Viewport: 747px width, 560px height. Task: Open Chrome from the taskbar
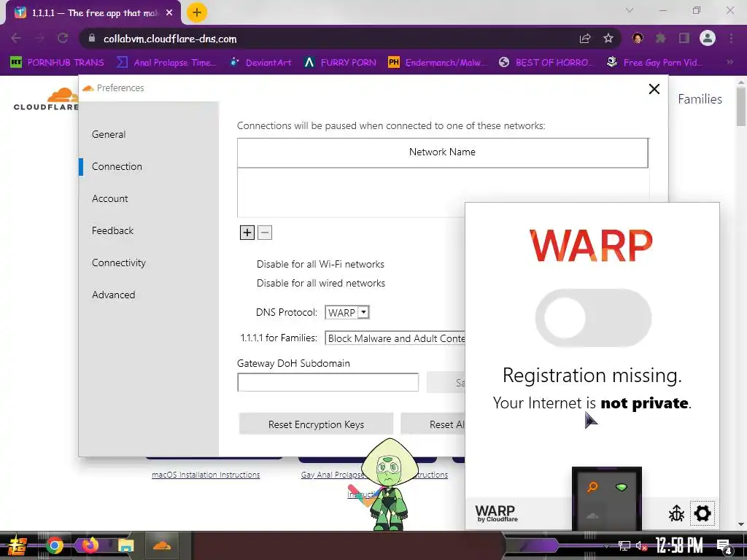click(54, 545)
